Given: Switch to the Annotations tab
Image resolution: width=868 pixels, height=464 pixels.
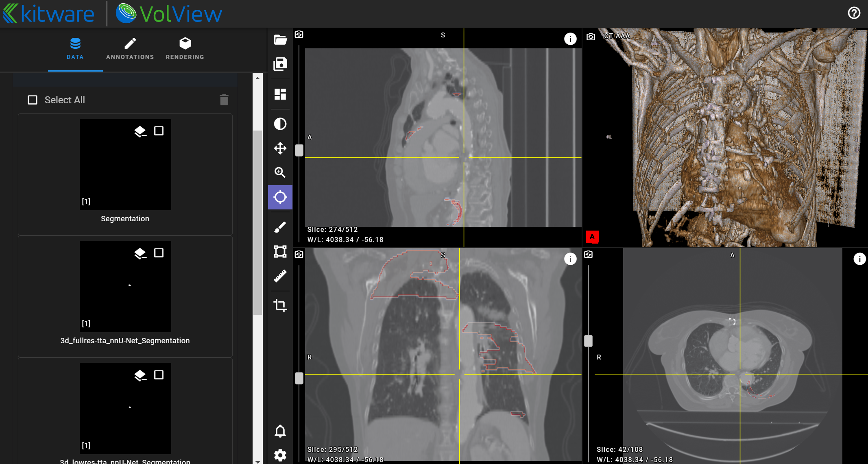Looking at the screenshot, I should 130,49.
